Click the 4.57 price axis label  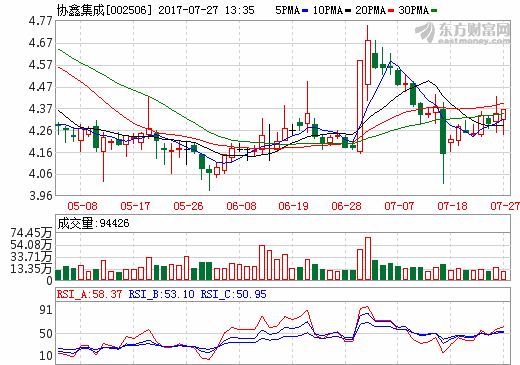click(x=41, y=65)
